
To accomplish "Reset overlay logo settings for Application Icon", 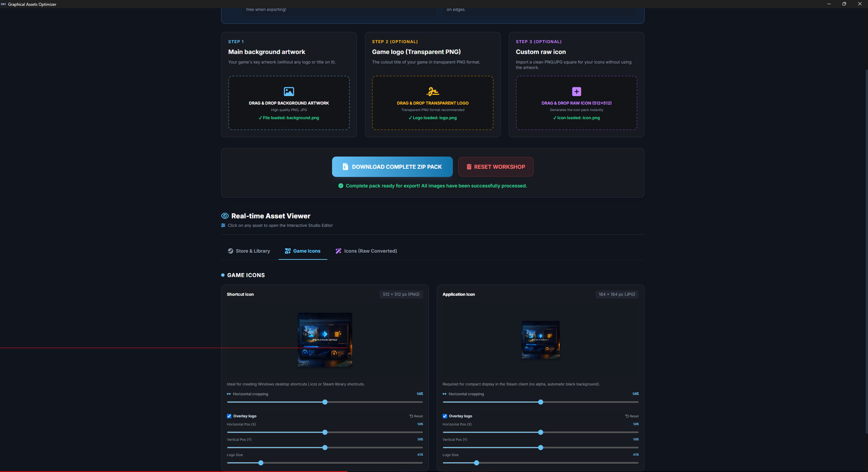I will [x=632, y=416].
